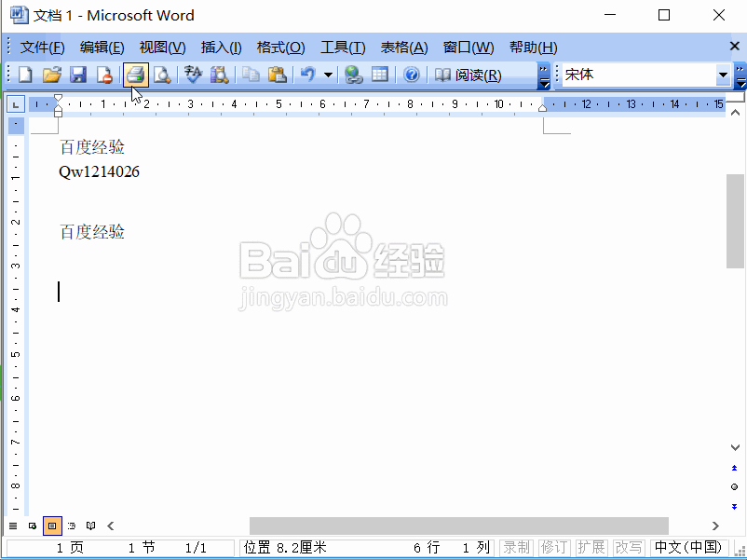The height and width of the screenshot is (560, 747).
Task: Paste from clipboard using toolbar icon
Action: (x=274, y=75)
